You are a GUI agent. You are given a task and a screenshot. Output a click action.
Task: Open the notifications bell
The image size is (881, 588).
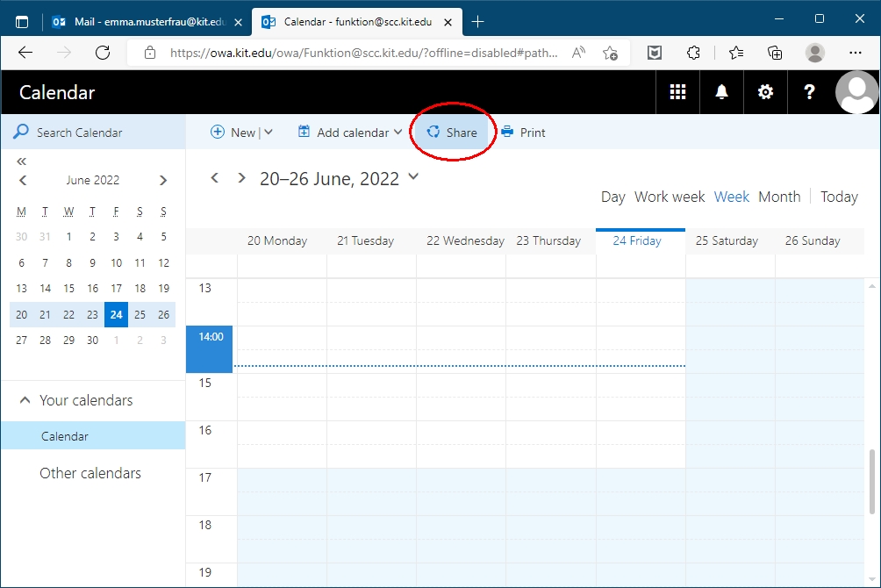click(x=721, y=92)
